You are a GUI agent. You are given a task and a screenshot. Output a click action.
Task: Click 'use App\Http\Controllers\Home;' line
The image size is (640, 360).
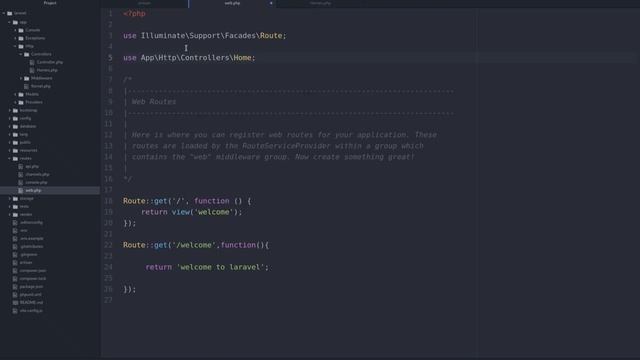pyautogui.click(x=189, y=58)
